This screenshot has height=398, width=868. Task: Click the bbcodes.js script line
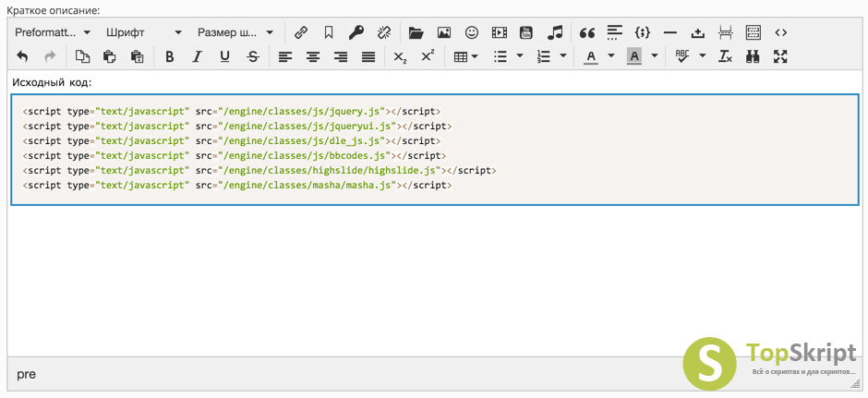pyautogui.click(x=235, y=155)
